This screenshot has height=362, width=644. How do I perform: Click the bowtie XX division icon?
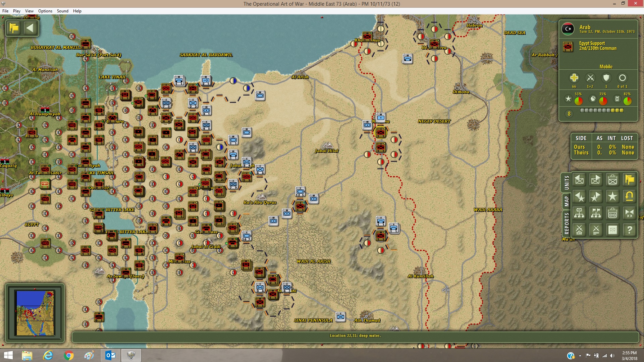(x=629, y=213)
